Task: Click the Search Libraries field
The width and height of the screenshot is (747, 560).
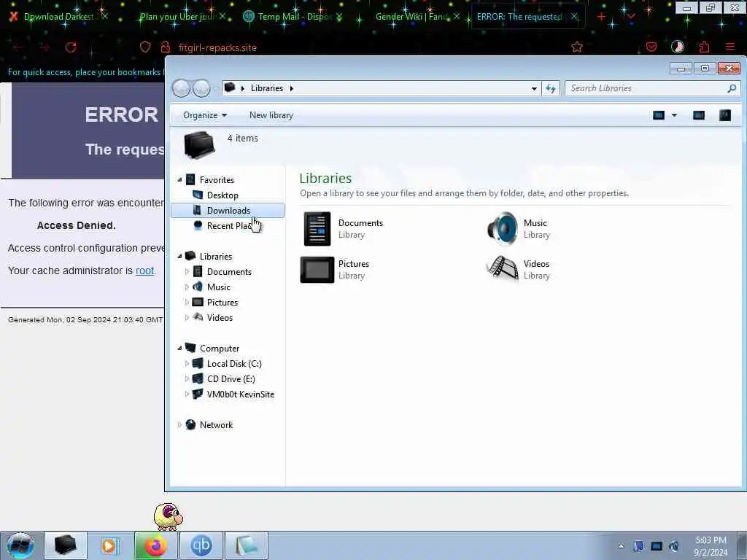Action: point(646,88)
